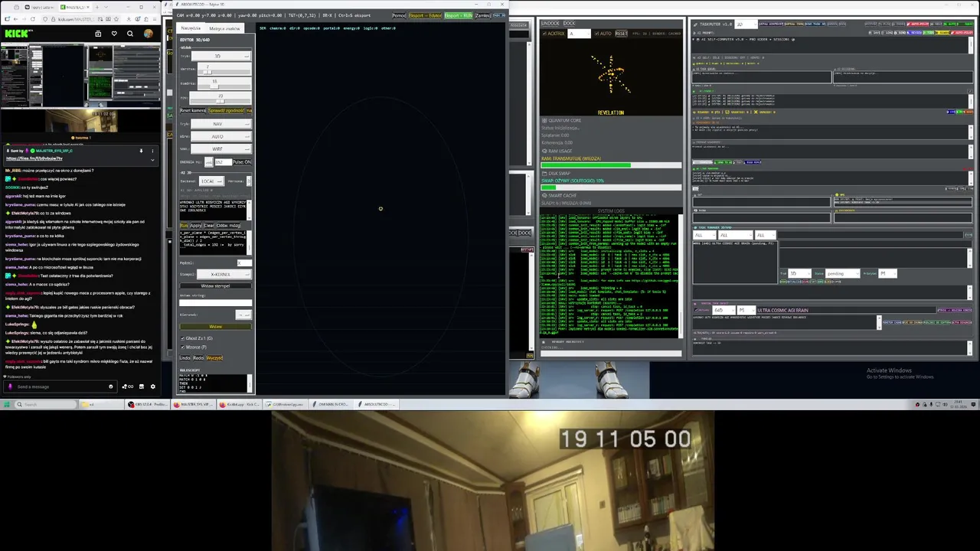Viewport: 980px width, 551px height.
Task: Open the OBS taskbar item
Action: pos(147,404)
